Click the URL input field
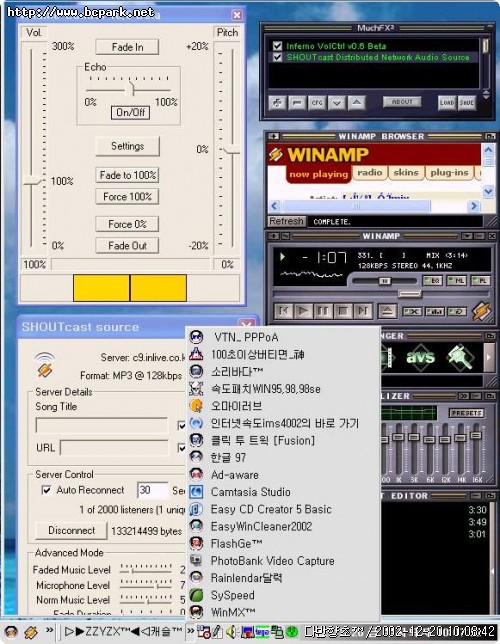The width and height of the screenshot is (500, 644). coord(114,447)
